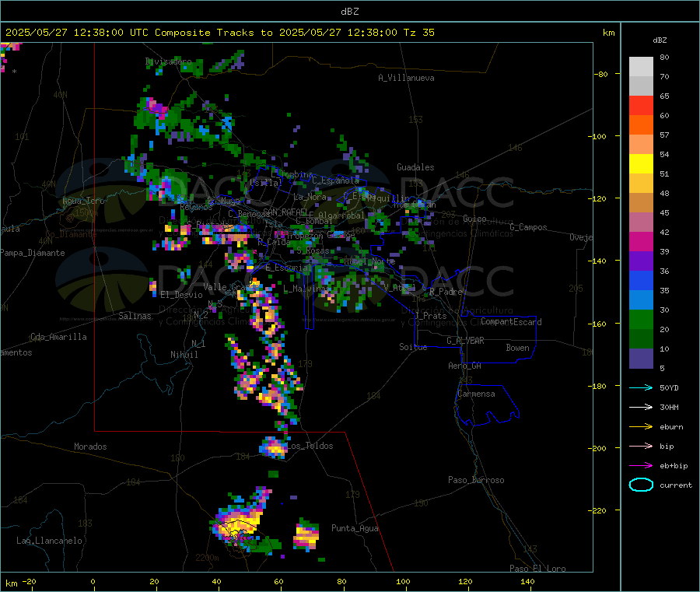The width and height of the screenshot is (700, 592).
Task: Click the 'dBZ' title at the top
Action: click(349, 11)
